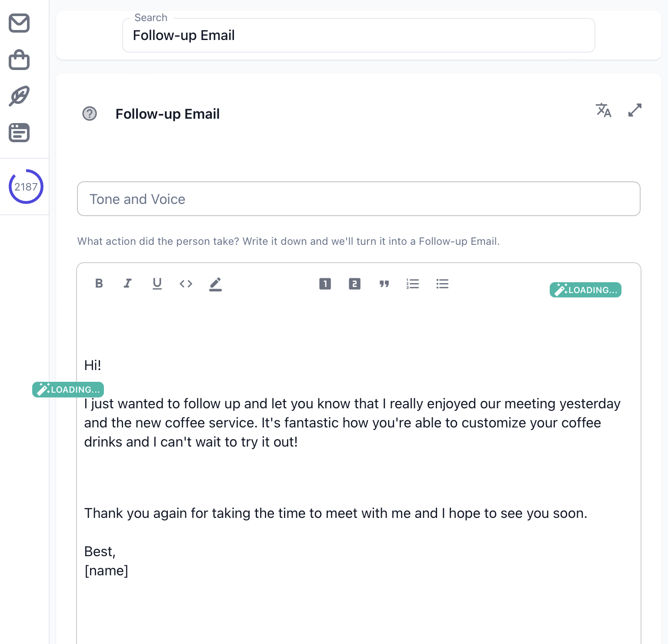
Task: Insert inline code formatting
Action: tap(186, 284)
